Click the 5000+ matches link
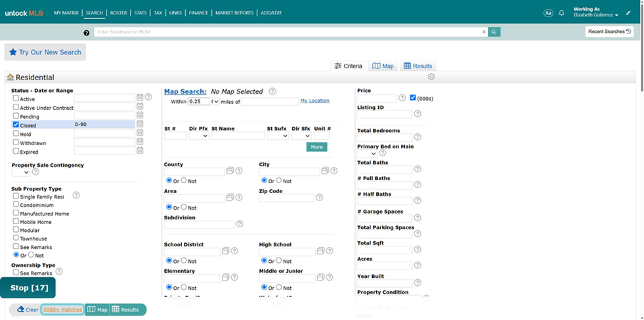Image resolution: width=644 pixels, height=320 pixels. click(x=62, y=309)
